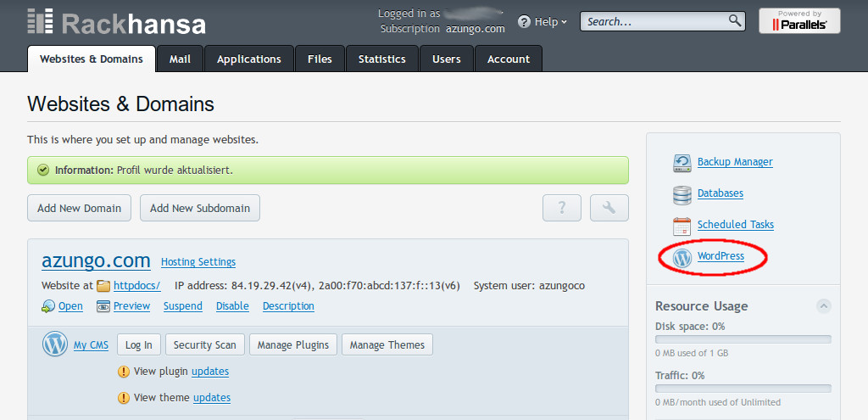Click the WordPress logo beside My CMS

pos(55,344)
